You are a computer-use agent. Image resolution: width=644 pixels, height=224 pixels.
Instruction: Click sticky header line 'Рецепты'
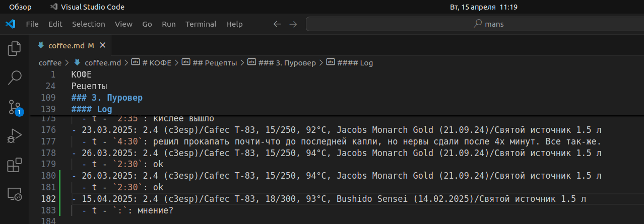(89, 86)
